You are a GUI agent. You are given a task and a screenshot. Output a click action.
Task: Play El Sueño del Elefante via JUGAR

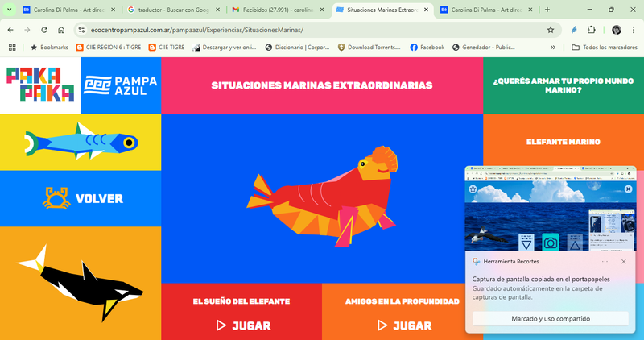(243, 325)
